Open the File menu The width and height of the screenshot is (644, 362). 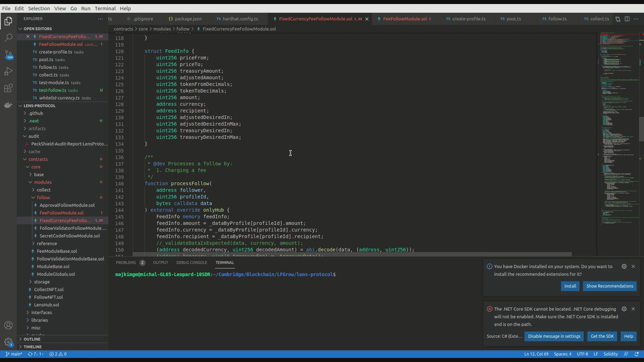click(6, 8)
